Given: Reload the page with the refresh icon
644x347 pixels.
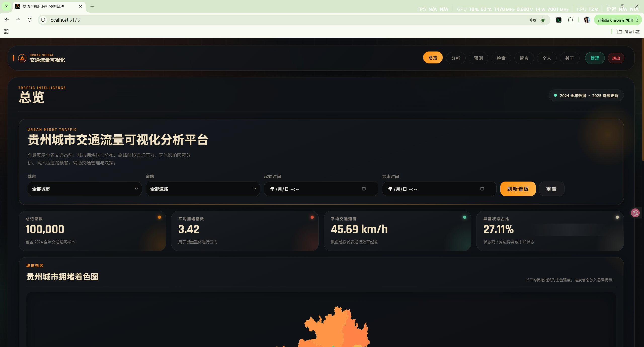Looking at the screenshot, I should pyautogui.click(x=30, y=20).
